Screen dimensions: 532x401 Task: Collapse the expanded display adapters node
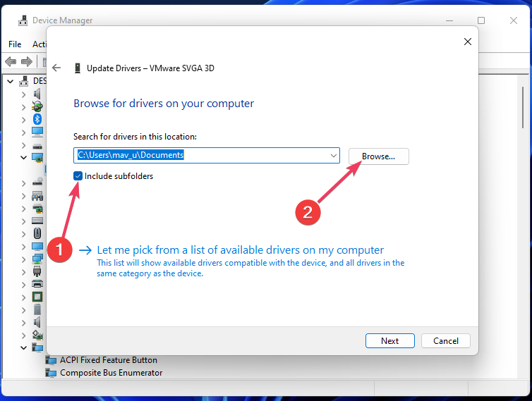click(23, 157)
